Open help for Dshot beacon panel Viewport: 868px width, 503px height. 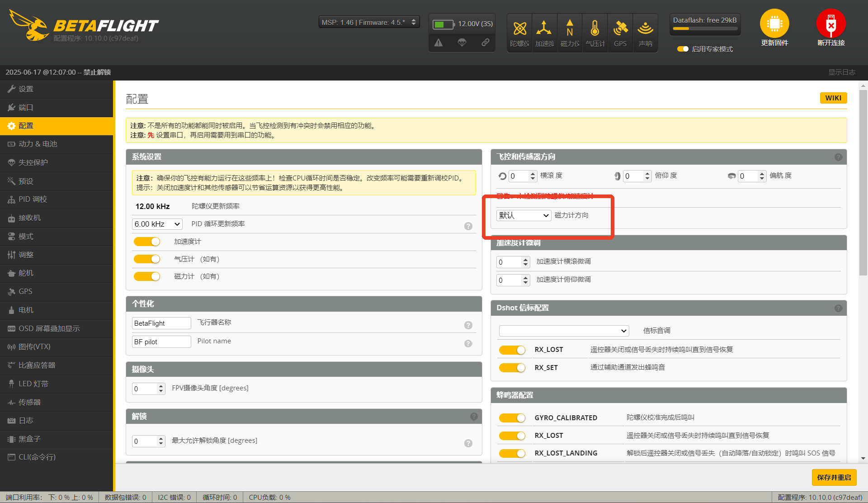838,308
